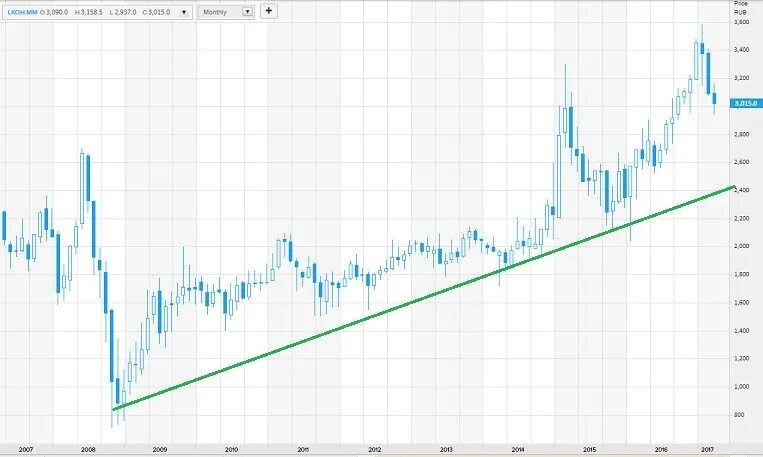Open the Monthly interval dropdown

[226, 12]
